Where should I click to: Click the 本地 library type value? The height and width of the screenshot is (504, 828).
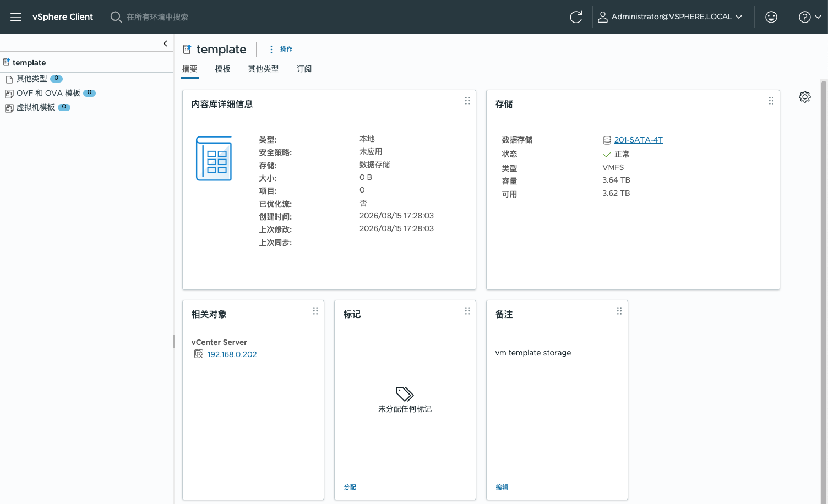coord(367,139)
